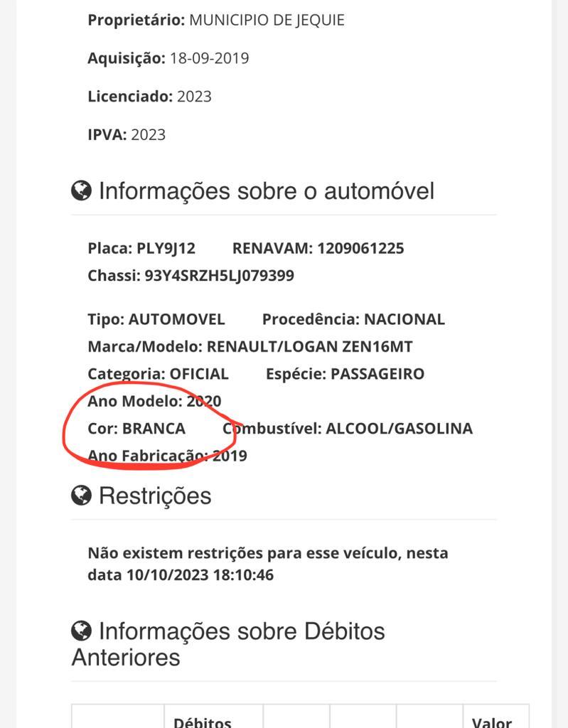Click the Débitos column header in table

[x=203, y=721]
